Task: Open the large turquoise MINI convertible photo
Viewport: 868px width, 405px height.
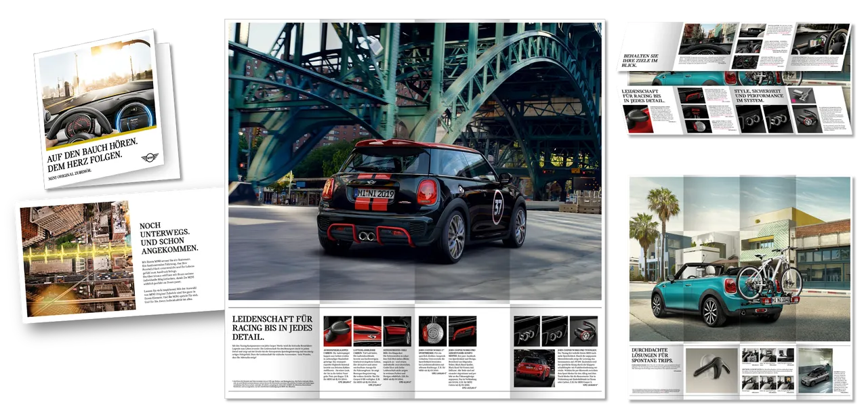Action: point(740,259)
